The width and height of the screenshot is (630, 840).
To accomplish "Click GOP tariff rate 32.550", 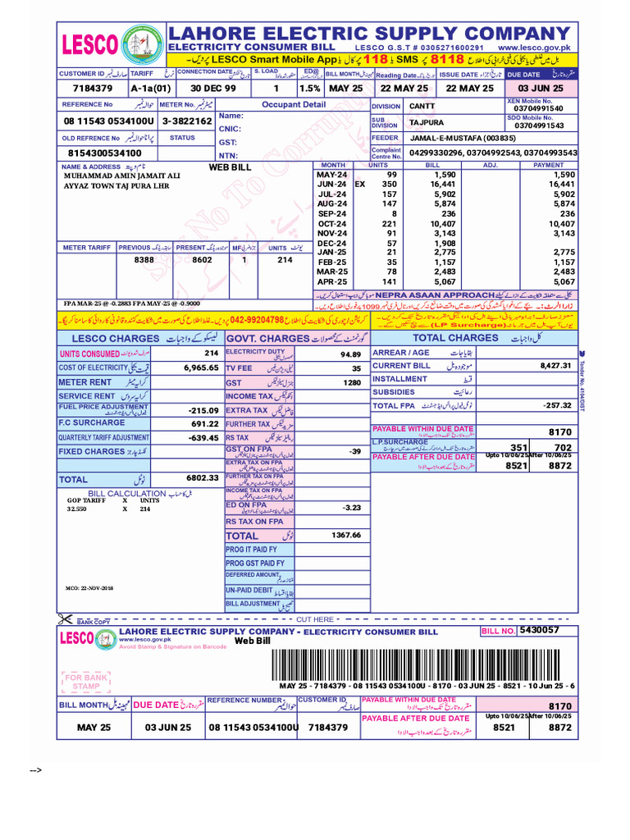I will click(76, 509).
